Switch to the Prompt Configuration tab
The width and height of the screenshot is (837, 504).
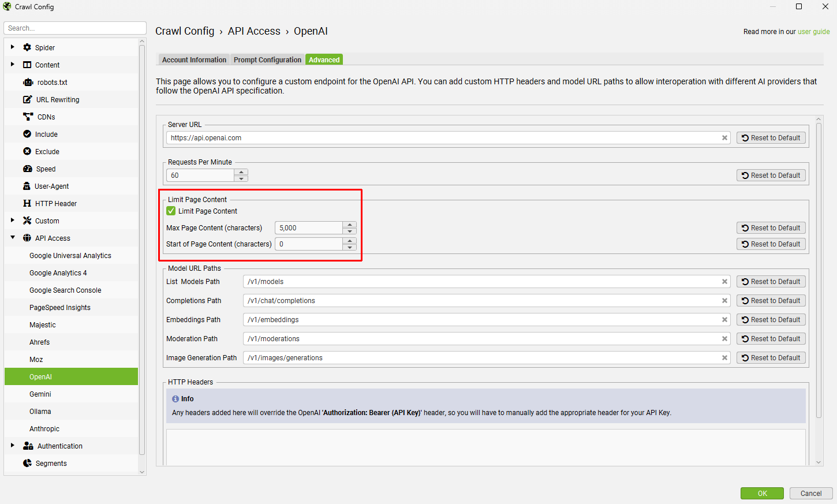(267, 59)
